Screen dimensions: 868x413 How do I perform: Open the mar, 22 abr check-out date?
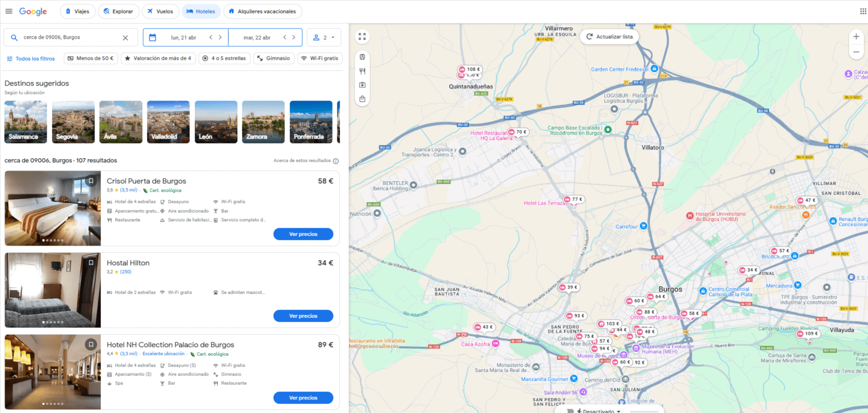tap(257, 37)
